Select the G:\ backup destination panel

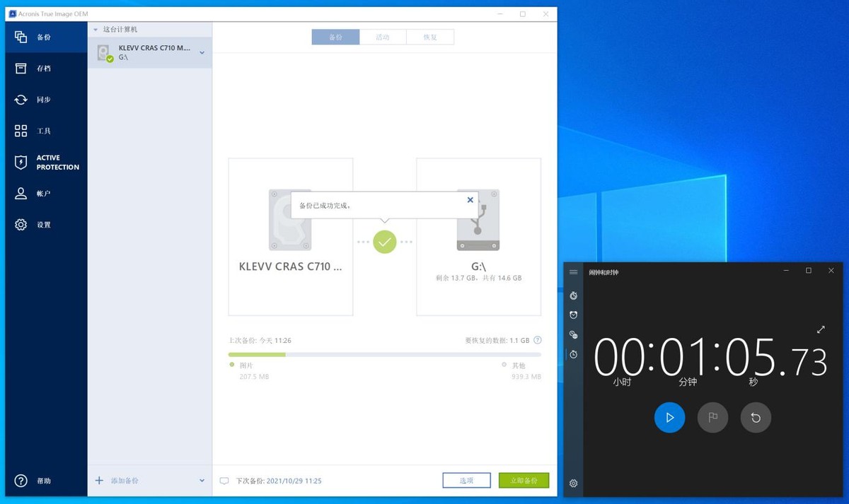click(x=478, y=237)
